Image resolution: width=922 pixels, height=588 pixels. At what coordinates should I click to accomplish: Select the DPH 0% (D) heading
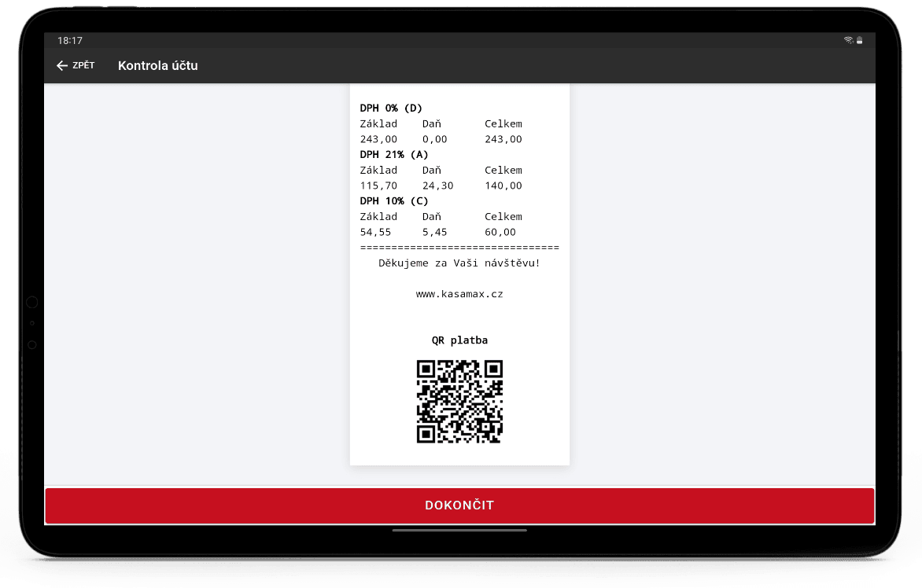(391, 108)
